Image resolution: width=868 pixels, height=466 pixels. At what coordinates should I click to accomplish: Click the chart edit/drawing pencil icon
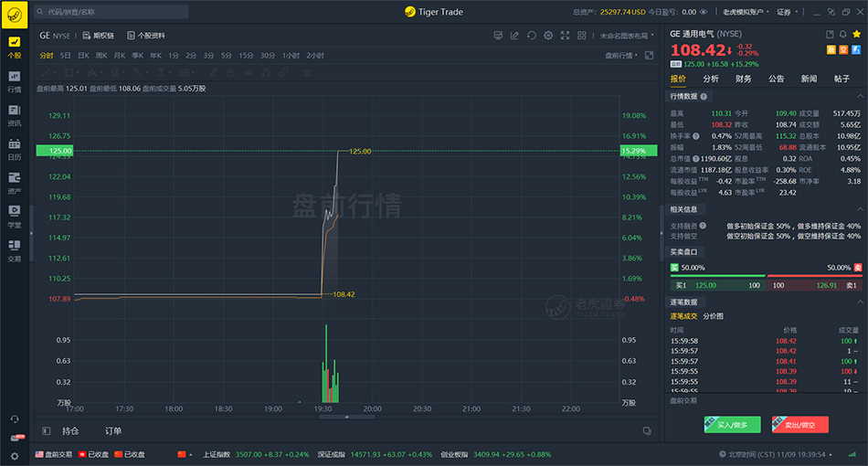pyautogui.click(x=514, y=36)
